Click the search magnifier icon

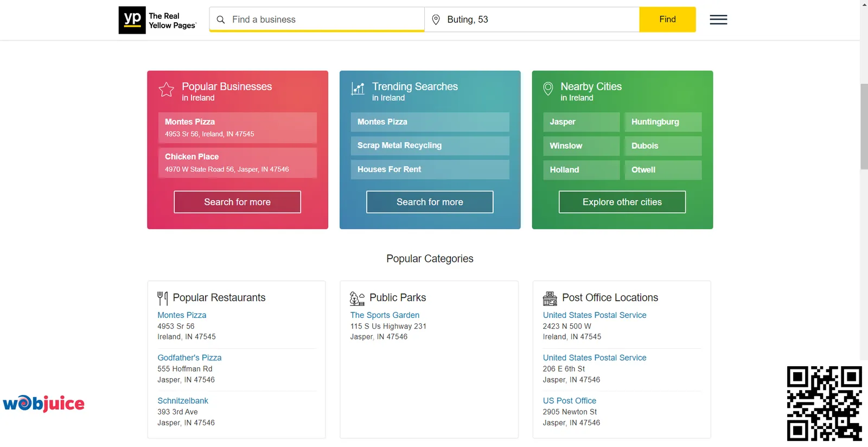pos(221,20)
